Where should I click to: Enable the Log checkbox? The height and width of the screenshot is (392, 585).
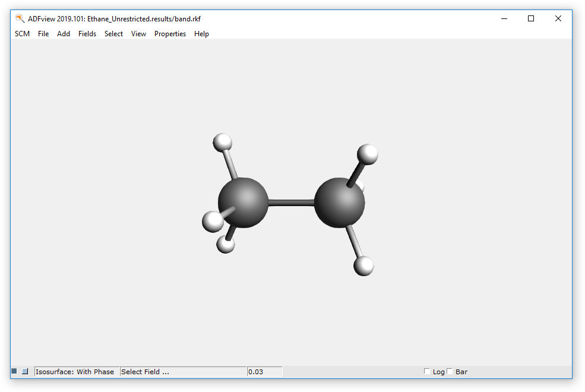[427, 372]
